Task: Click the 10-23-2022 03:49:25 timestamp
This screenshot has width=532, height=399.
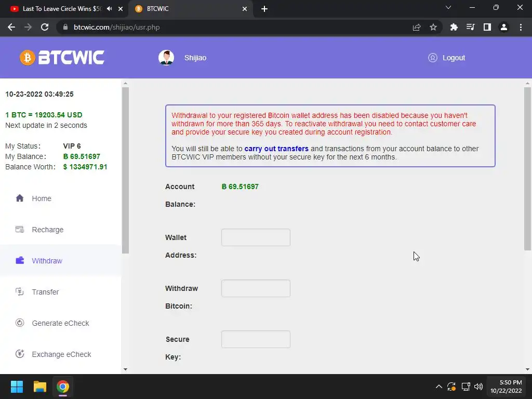Action: point(39,94)
